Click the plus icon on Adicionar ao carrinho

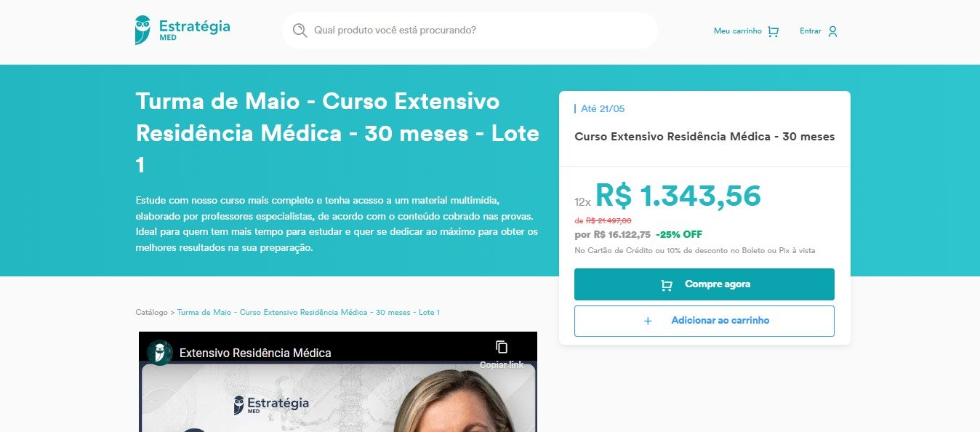tap(648, 321)
